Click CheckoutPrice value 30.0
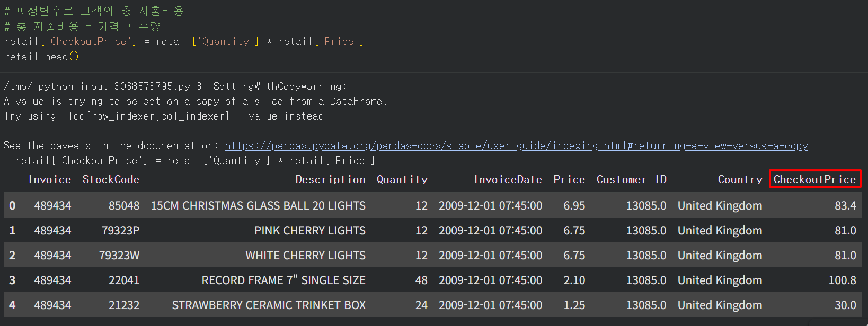Viewport: 868px width, 326px height. pos(845,305)
